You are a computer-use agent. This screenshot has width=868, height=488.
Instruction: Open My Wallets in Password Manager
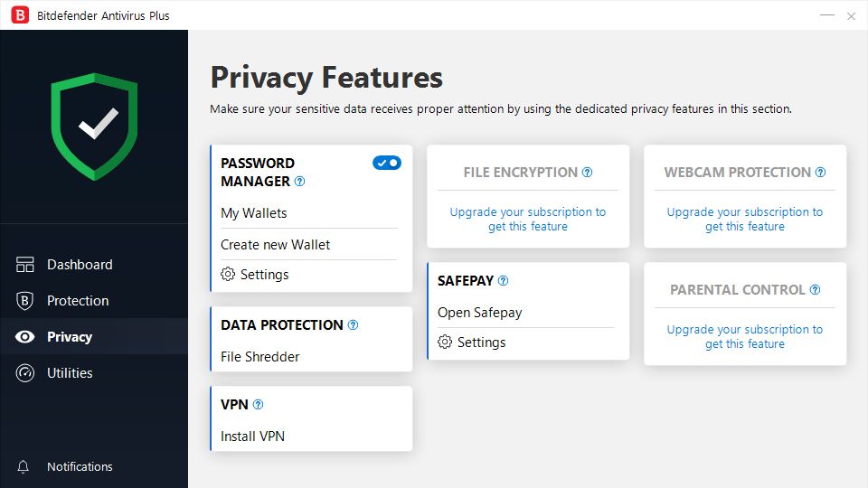[x=254, y=213]
